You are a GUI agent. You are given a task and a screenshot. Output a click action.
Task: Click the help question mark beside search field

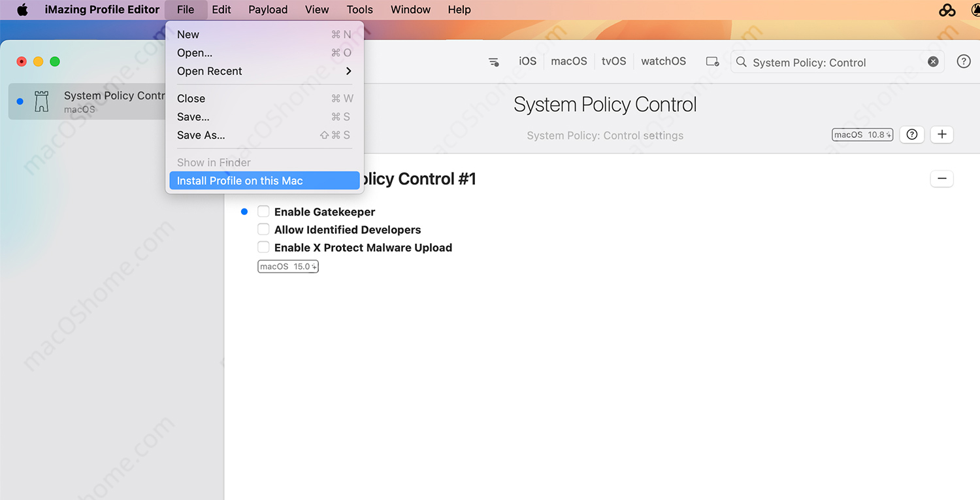[x=964, y=61]
